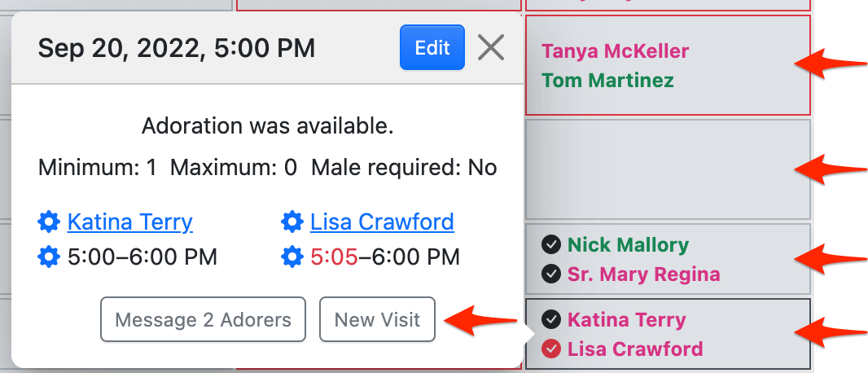868x373 pixels.
Task: Click red 5:05 late arrival time
Action: (334, 257)
